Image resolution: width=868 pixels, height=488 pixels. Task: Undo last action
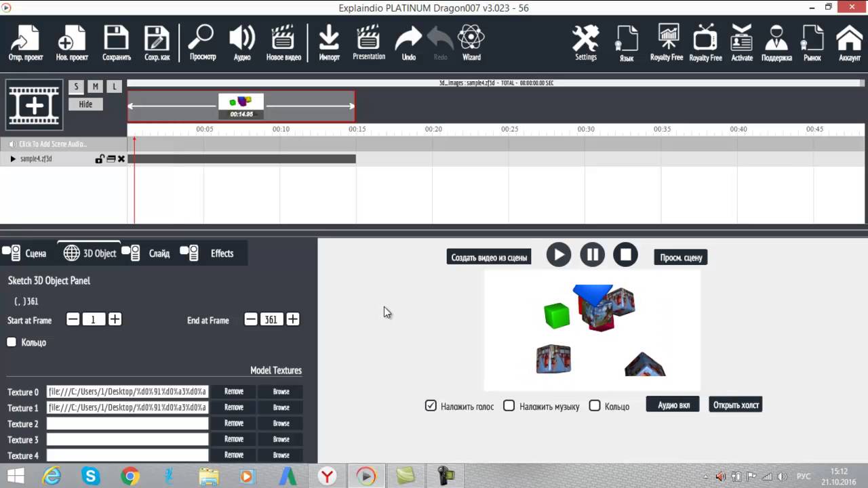click(408, 43)
